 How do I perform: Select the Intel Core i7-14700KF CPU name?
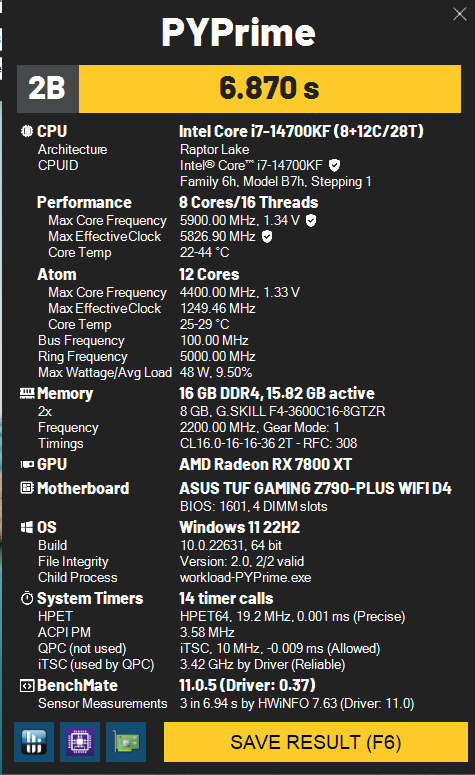(301, 131)
